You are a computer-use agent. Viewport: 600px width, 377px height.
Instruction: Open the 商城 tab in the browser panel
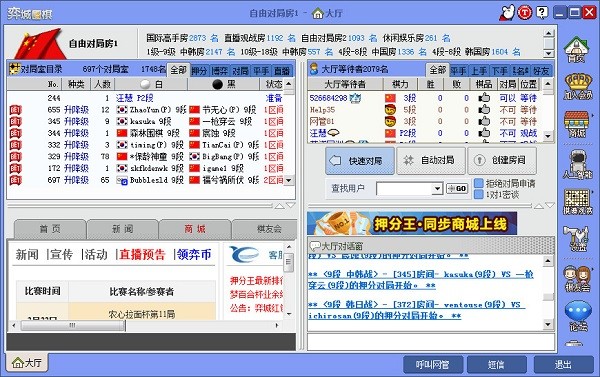(195, 229)
